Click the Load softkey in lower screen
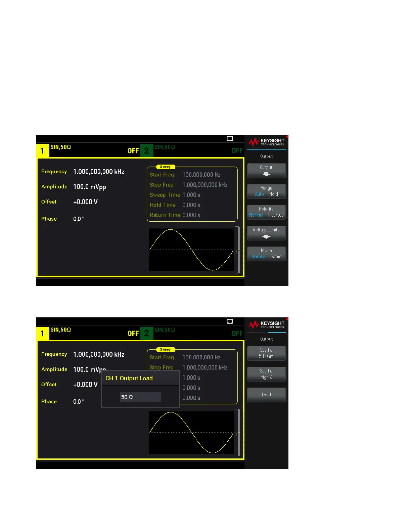 pos(266,395)
